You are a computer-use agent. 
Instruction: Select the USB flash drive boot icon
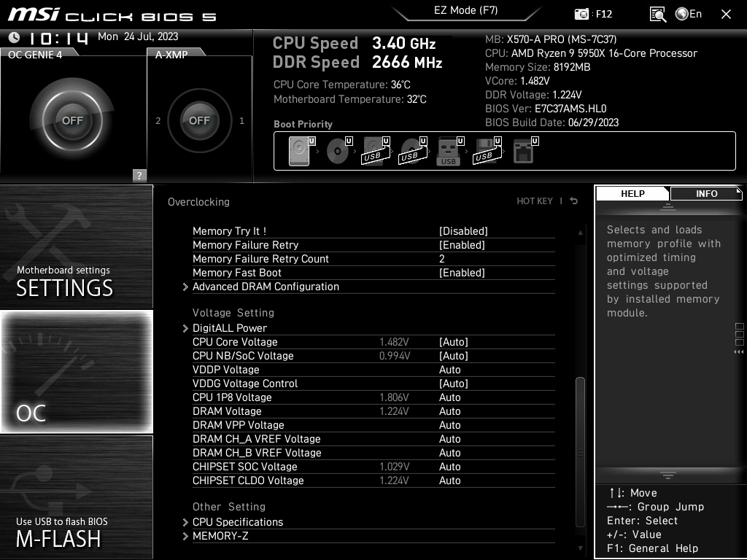pos(448,151)
